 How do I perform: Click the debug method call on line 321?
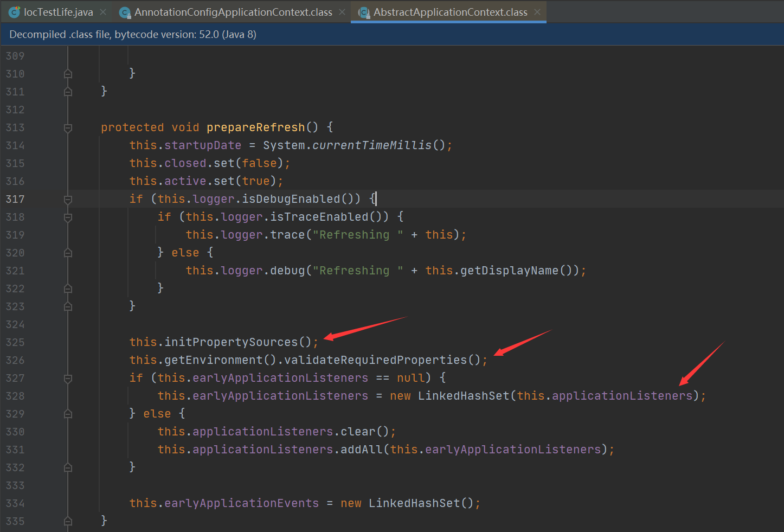coord(287,271)
